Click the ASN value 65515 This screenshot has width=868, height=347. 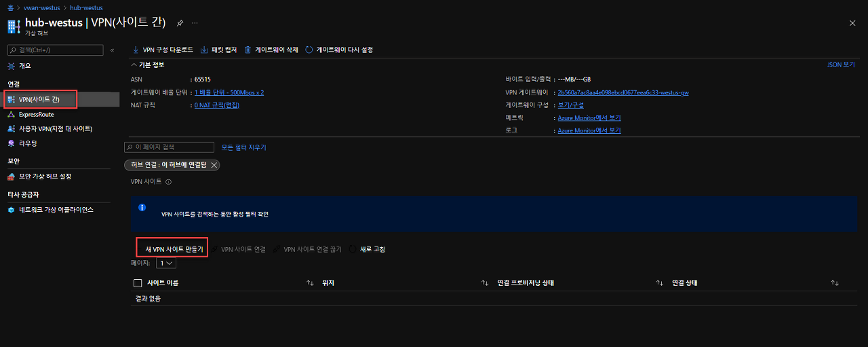click(x=202, y=79)
